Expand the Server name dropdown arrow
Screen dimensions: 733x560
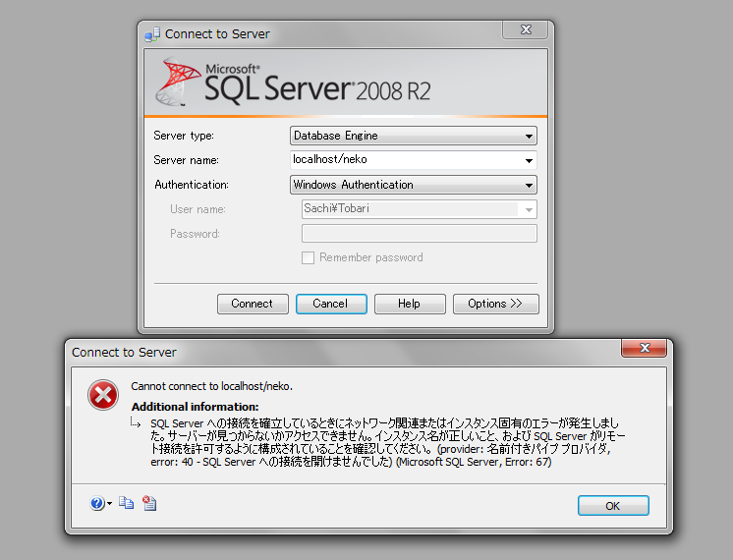pyautogui.click(x=529, y=160)
